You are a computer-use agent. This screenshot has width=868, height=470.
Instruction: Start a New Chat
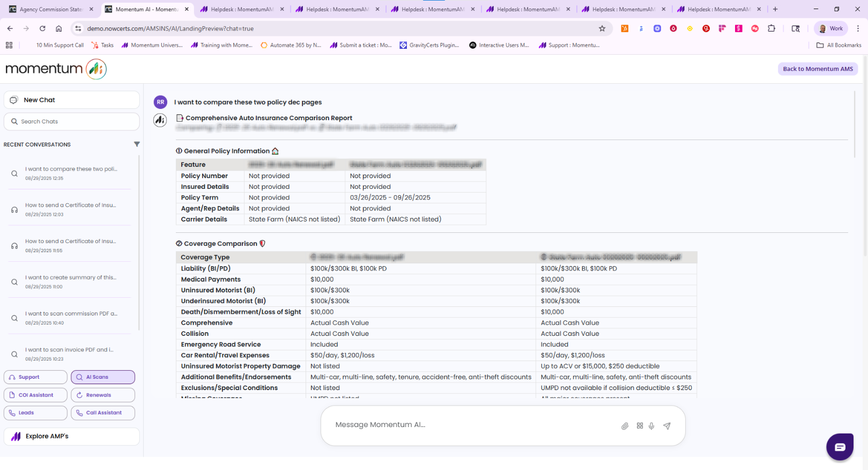71,100
